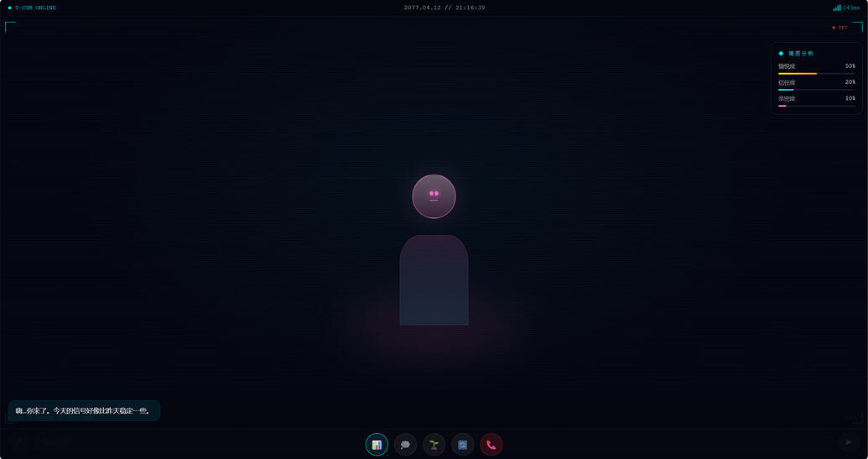Screen dimensions: 868x459
Task: Click the 2077.04.12 date and time display
Action: (444, 8)
